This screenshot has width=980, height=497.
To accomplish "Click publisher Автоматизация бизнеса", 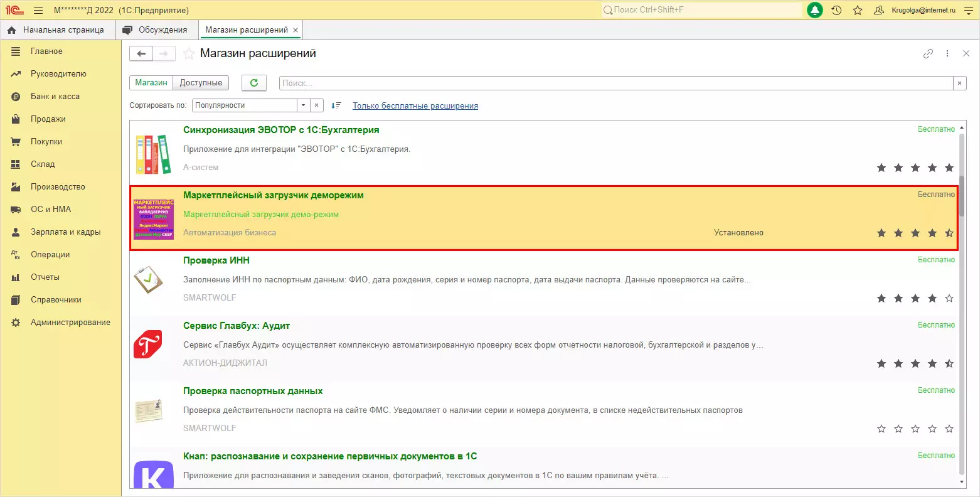I will pos(230,233).
